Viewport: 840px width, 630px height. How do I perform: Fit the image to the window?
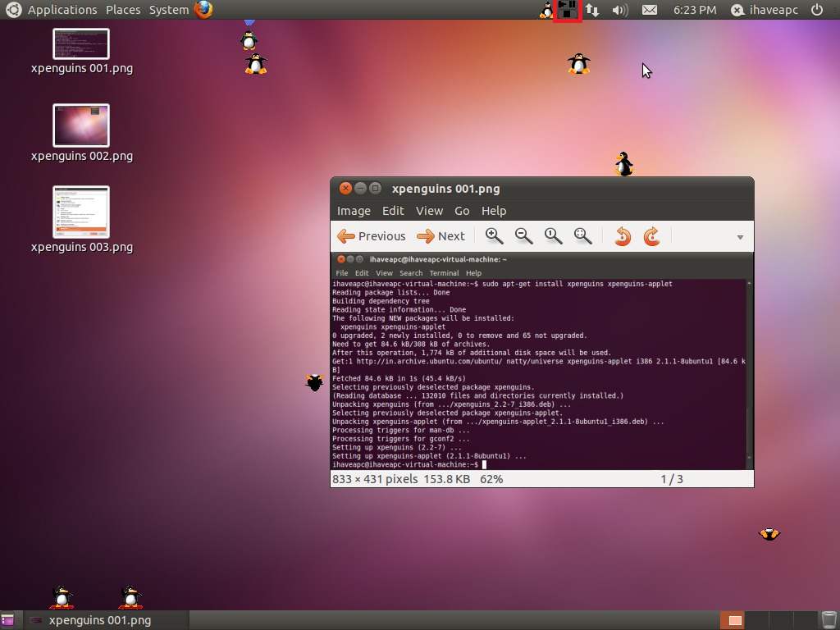coord(582,235)
